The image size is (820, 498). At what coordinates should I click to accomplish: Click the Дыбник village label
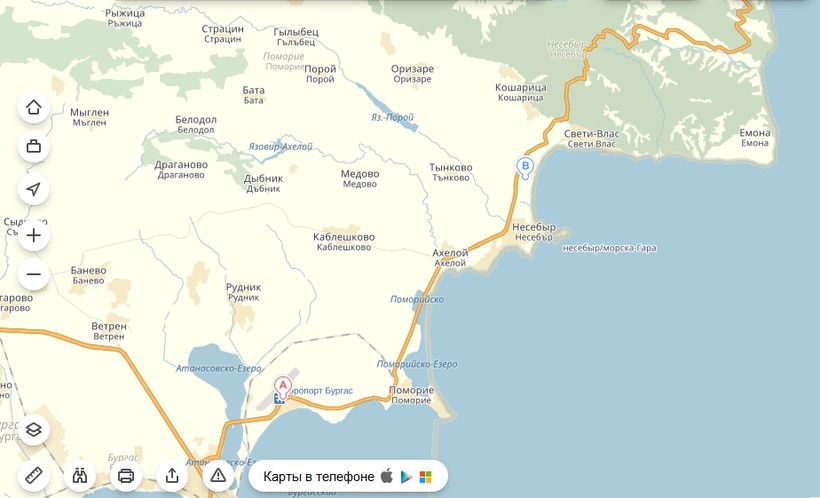click(x=263, y=183)
